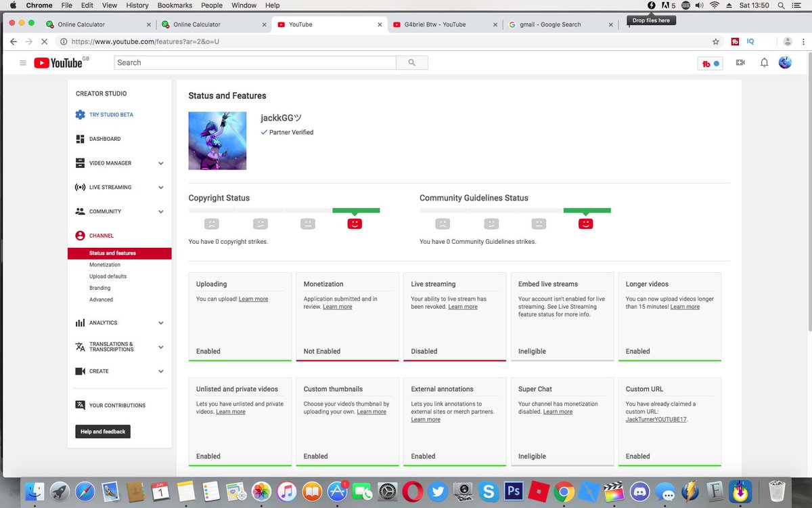Open Twitter app from the dock
This screenshot has width=812, height=508.
click(x=437, y=491)
